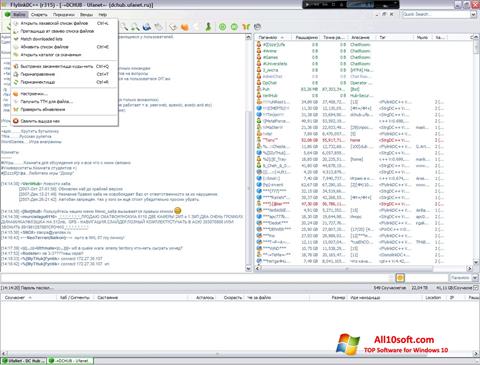Click the first green circle toolbar icon
Image resolution: width=480 pixels, height=365 pixels.
(222, 27)
